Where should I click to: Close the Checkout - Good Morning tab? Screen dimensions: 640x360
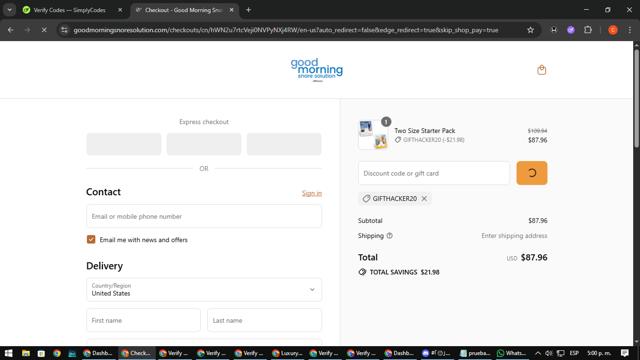point(231,10)
